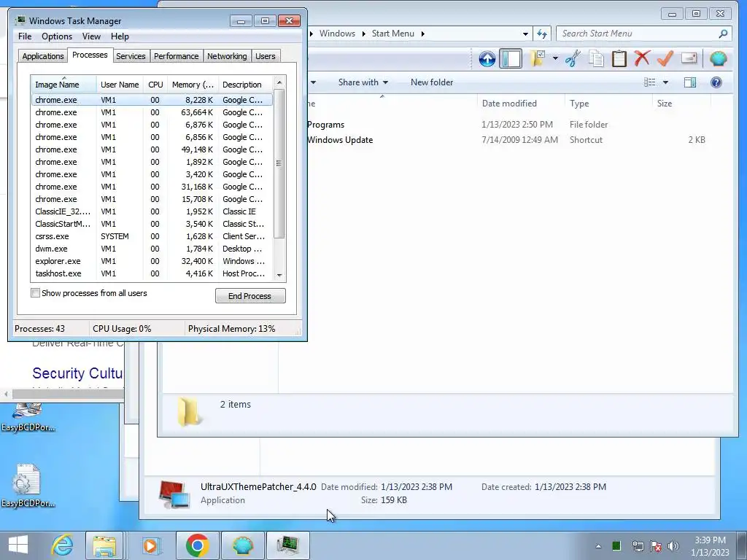The width and height of the screenshot is (747, 560).
Task: Open the view options dropdown arrow
Action: tap(665, 82)
